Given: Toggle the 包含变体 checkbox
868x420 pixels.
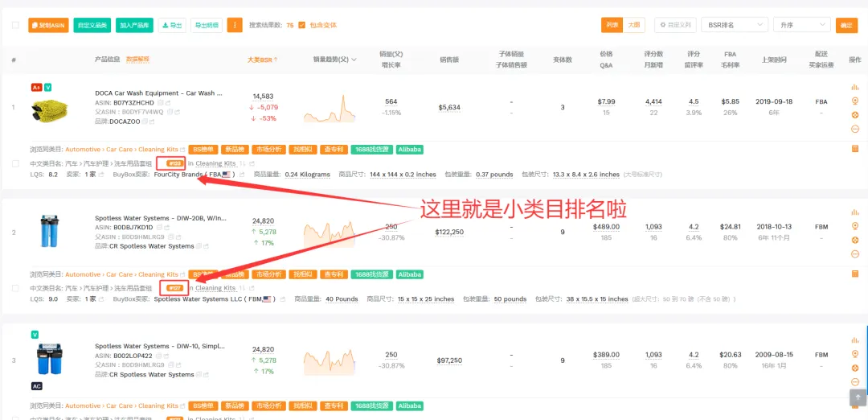Looking at the screenshot, I should click(x=301, y=26).
